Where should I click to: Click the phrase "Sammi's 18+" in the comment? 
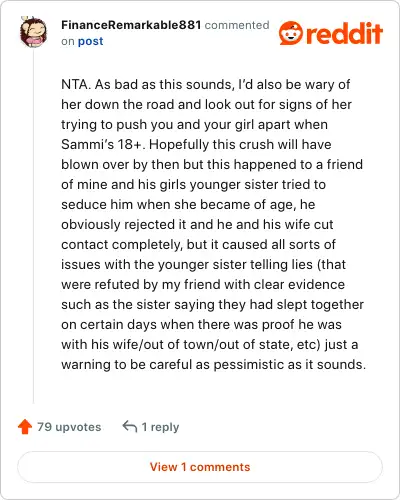[103, 144]
